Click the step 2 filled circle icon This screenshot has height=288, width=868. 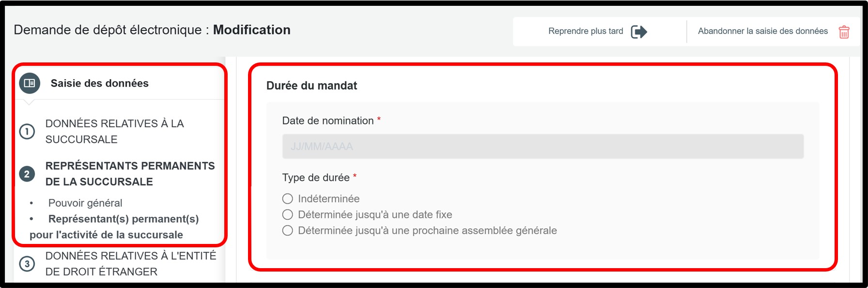coord(27,174)
